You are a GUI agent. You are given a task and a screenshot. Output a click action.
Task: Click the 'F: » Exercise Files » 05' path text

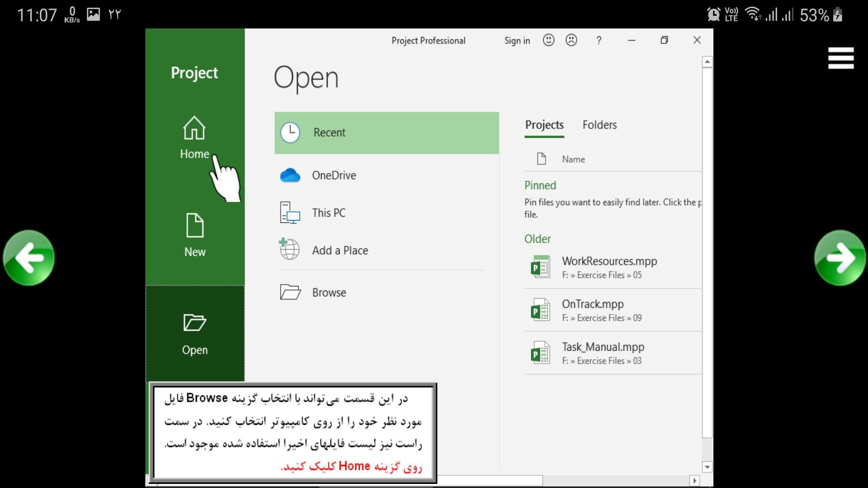click(x=602, y=275)
